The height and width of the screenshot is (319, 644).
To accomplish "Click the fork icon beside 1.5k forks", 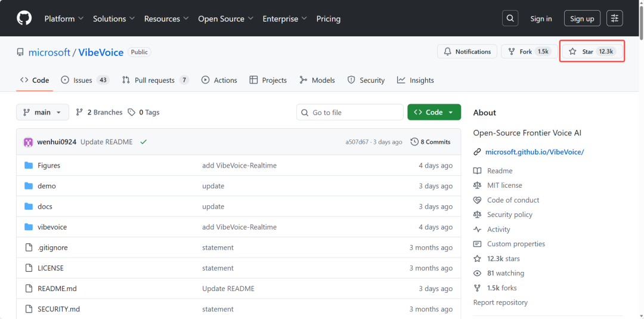I will [x=477, y=288].
